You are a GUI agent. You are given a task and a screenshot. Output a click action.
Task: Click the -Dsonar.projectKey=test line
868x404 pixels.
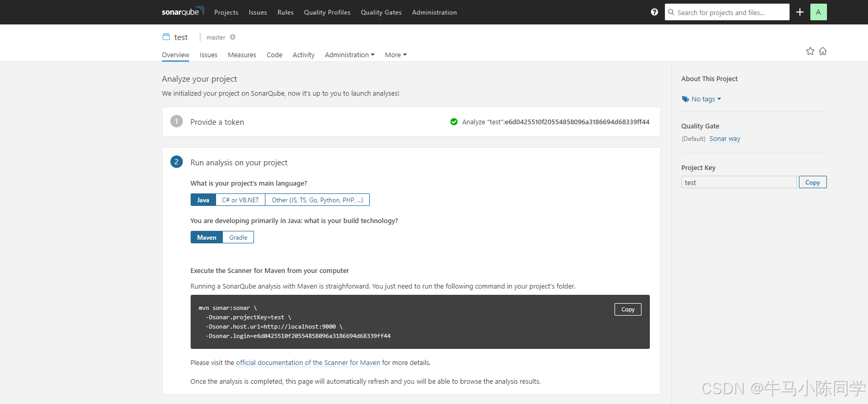tap(248, 317)
